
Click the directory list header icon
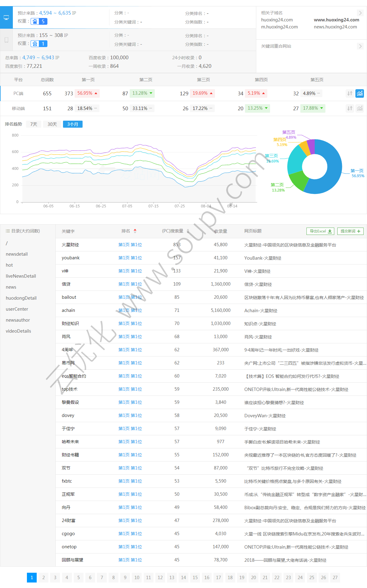(8, 231)
